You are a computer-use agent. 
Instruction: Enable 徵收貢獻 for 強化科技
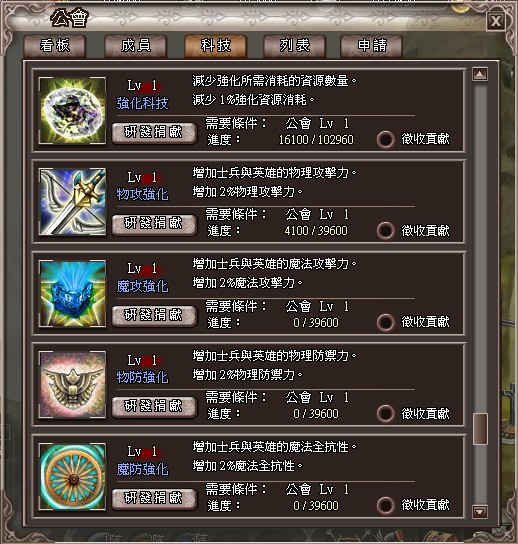[x=385, y=139]
